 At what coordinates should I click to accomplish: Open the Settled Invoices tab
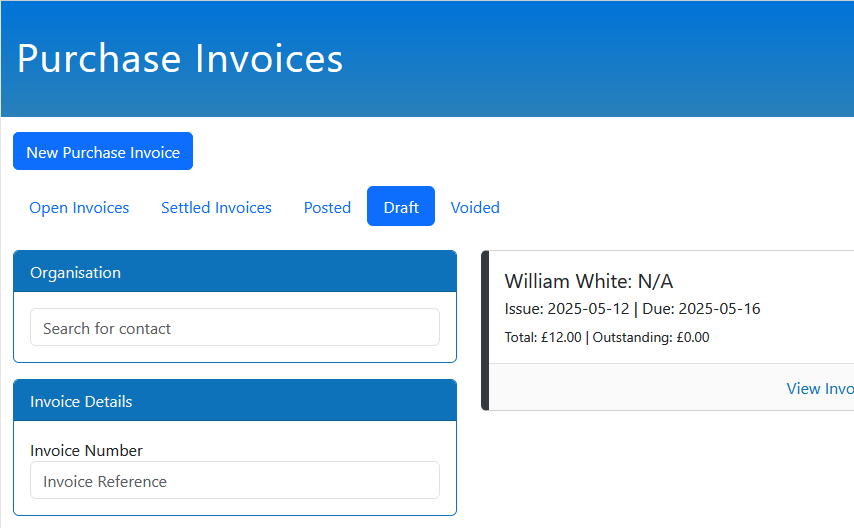(x=216, y=208)
